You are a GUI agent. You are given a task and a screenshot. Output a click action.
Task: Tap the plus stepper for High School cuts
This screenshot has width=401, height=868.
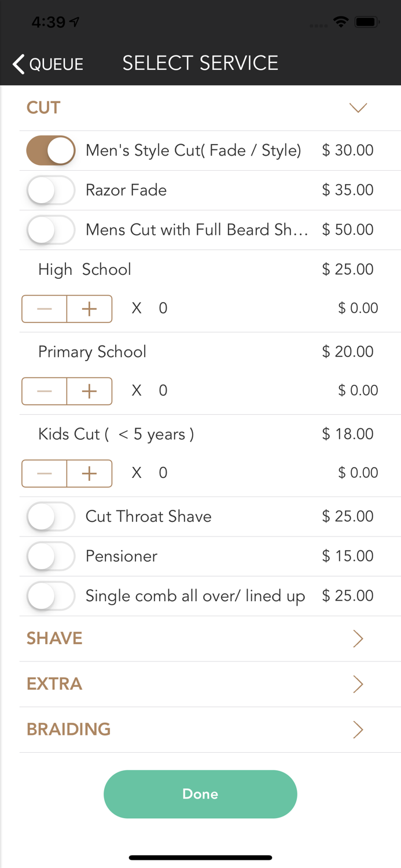88,308
